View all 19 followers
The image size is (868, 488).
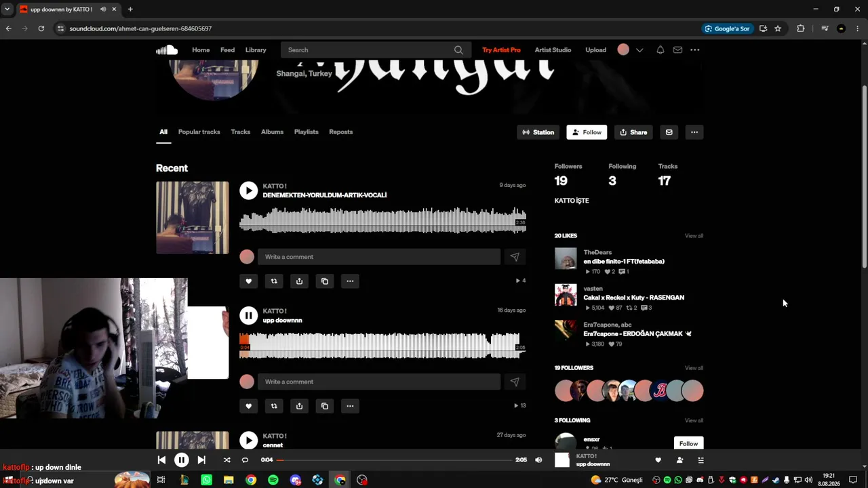[x=694, y=368]
